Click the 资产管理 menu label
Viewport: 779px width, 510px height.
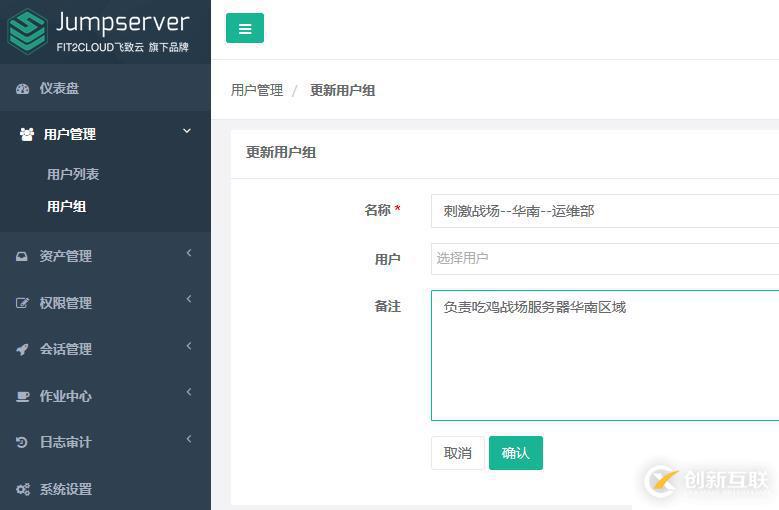(66, 256)
